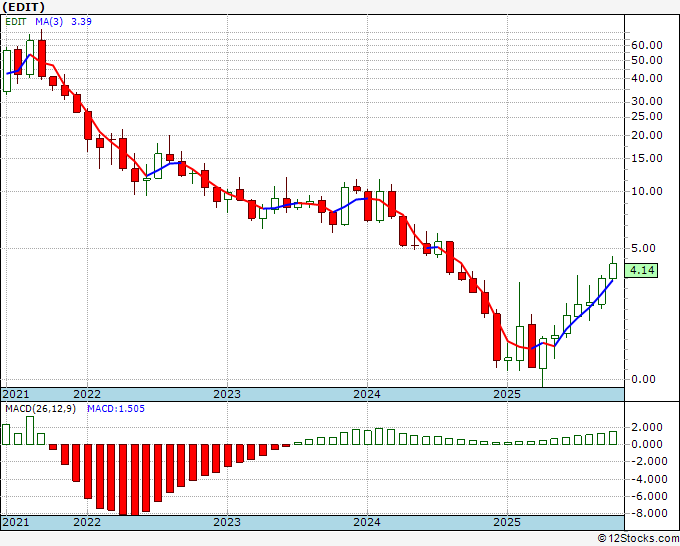Click 2025 on the MACD timeline

click(x=507, y=522)
